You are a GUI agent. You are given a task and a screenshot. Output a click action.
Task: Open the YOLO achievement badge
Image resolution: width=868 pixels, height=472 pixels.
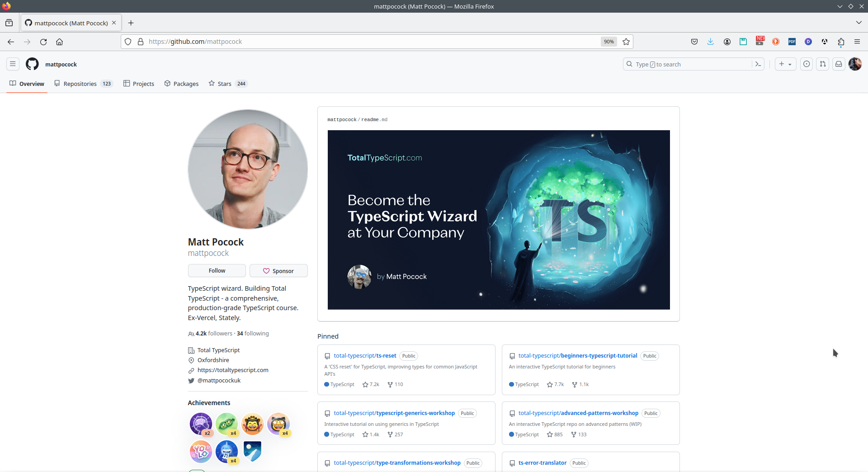click(x=201, y=451)
